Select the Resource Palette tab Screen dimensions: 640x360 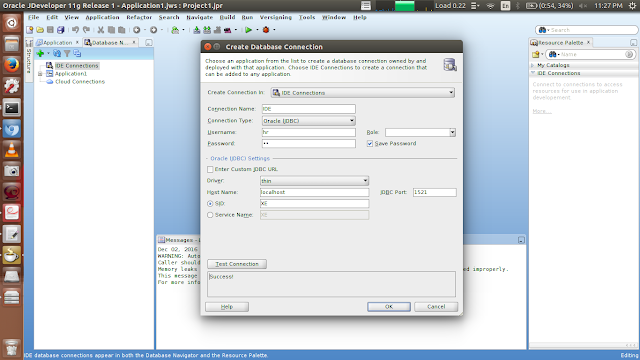[x=560, y=42]
